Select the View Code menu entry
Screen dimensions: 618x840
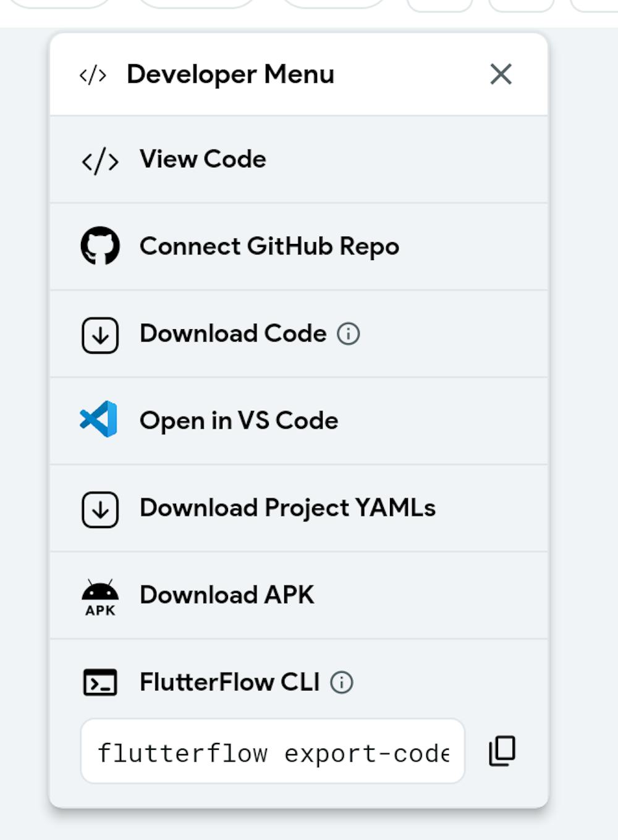pos(203,159)
